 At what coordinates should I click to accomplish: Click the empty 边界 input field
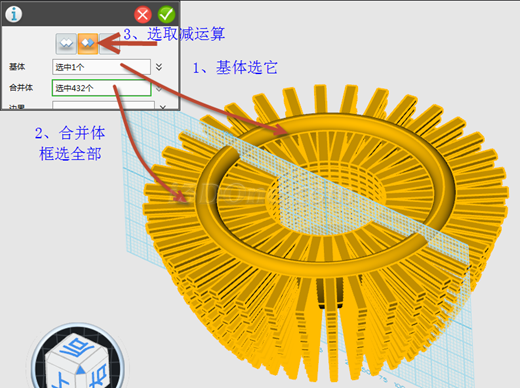[x=103, y=105]
